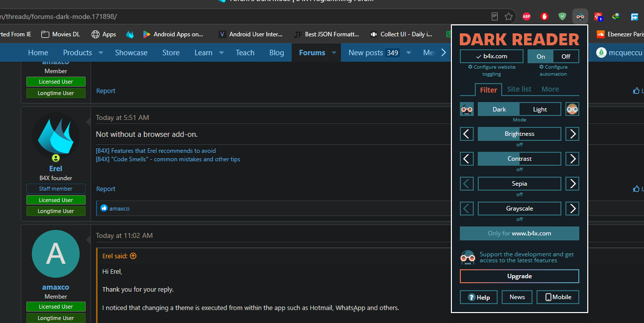The image size is (644, 323).
Task: Go to Home in the forum navbar
Action: click(38, 53)
